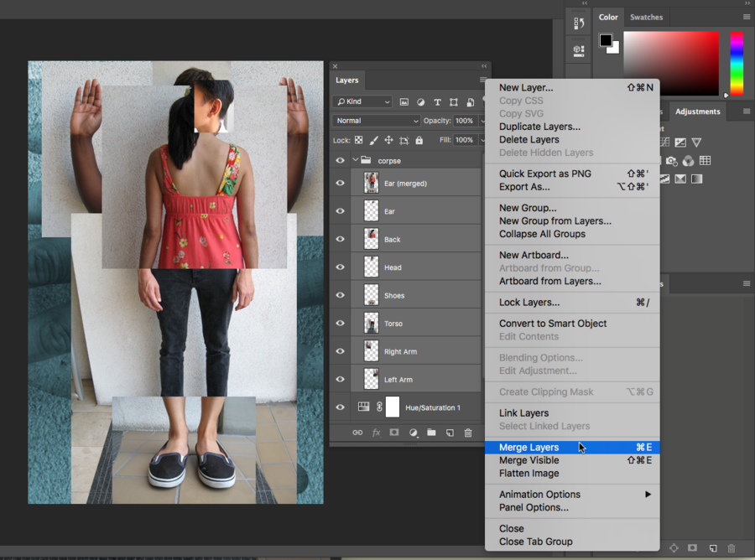The image size is (755, 560).
Task: Select the Torso layer thumbnail
Action: 371,324
